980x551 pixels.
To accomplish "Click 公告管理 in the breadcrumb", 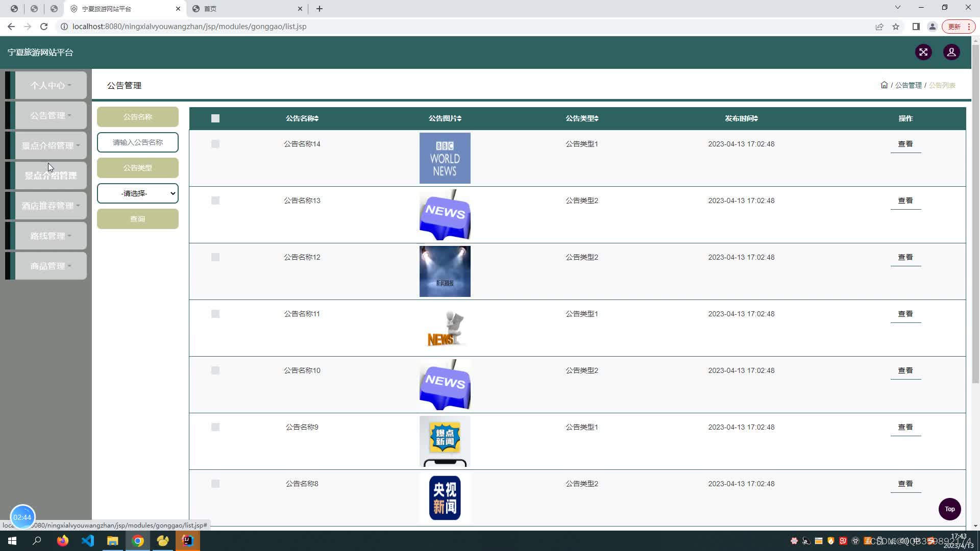I will point(908,85).
